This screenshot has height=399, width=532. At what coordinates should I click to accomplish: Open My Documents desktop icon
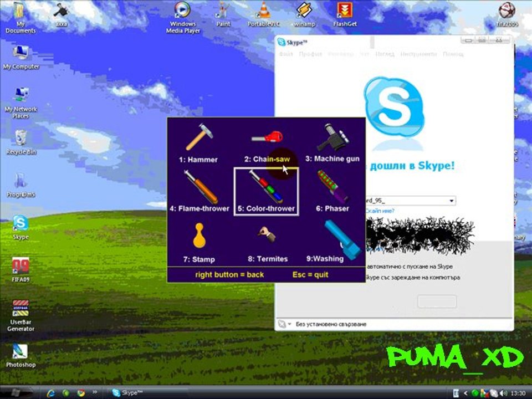pyautogui.click(x=20, y=17)
